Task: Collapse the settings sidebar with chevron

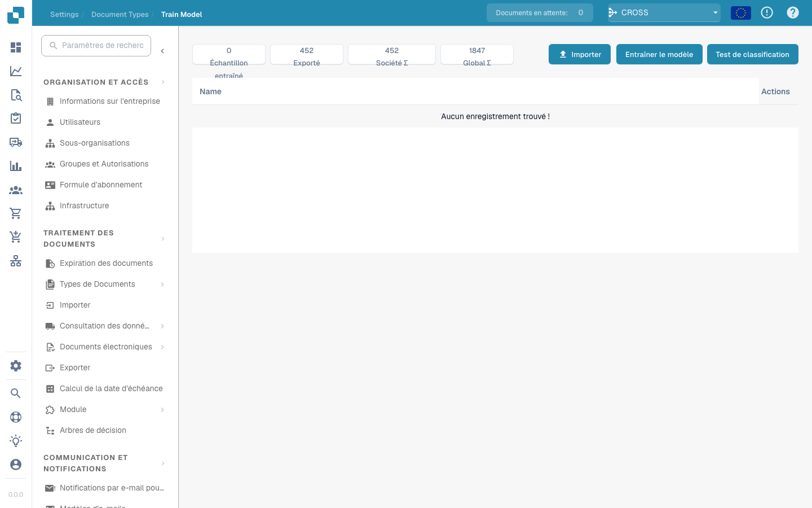Action: click(162, 51)
